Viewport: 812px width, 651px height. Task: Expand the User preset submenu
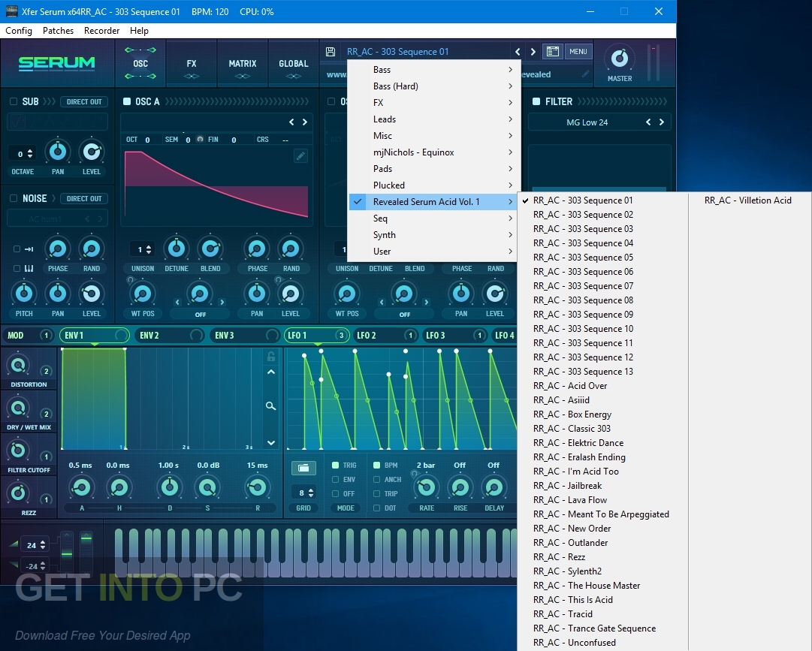click(433, 251)
